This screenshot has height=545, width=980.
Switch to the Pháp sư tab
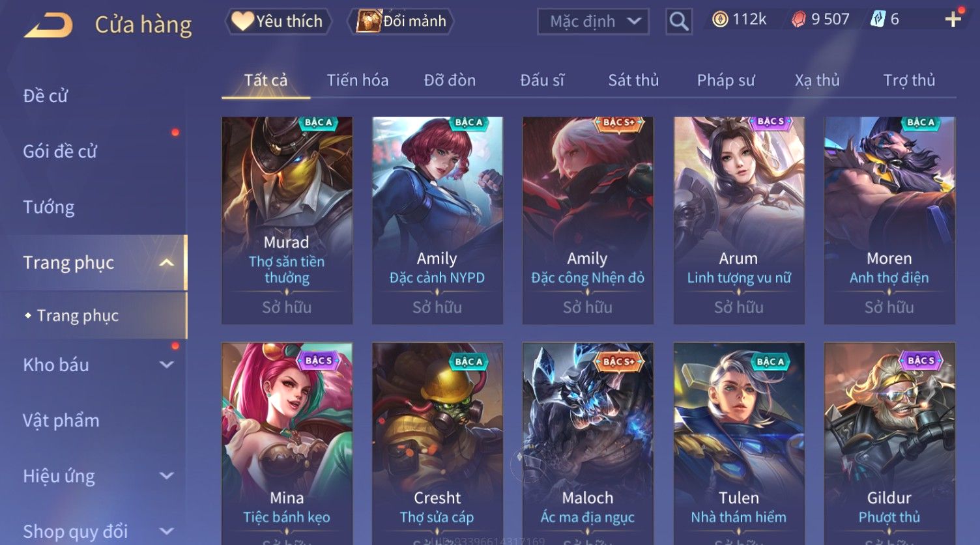pyautogui.click(x=726, y=80)
